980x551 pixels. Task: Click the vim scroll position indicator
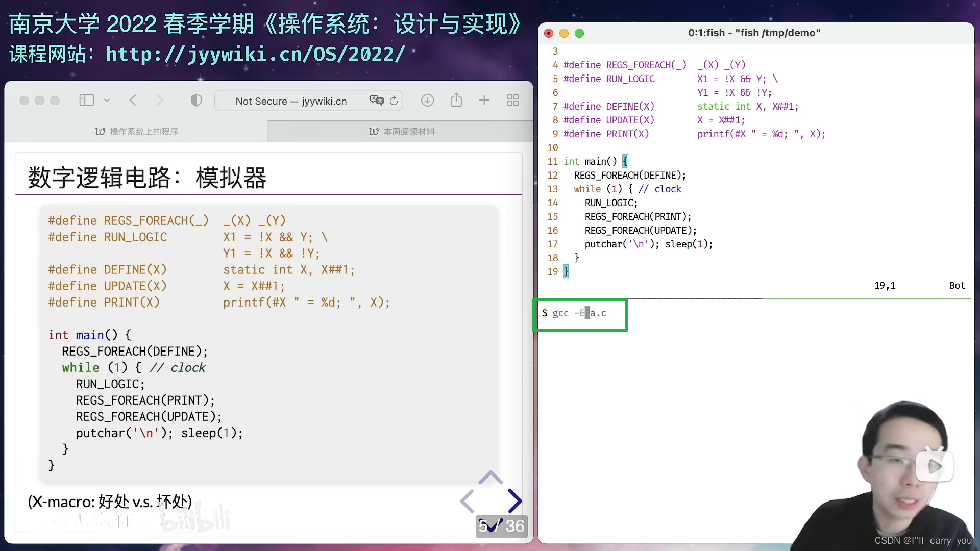(x=957, y=285)
